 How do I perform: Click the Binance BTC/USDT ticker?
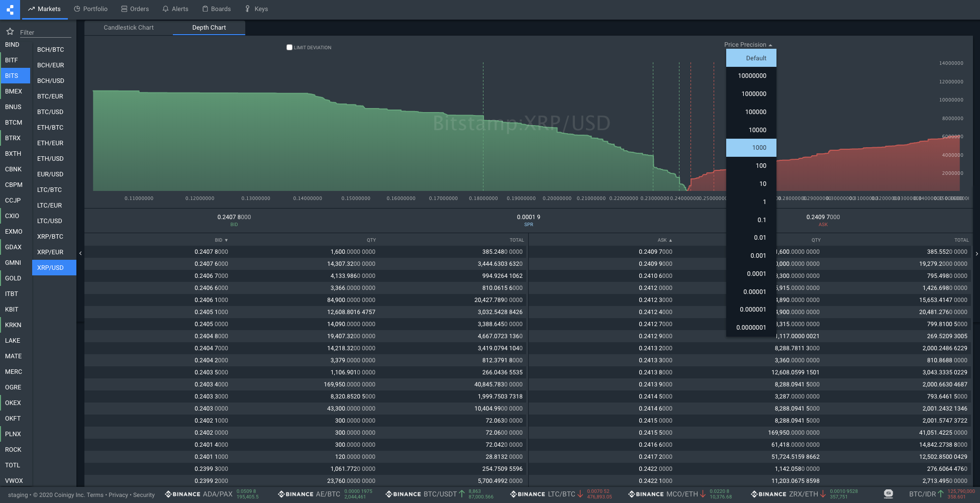[x=440, y=494]
